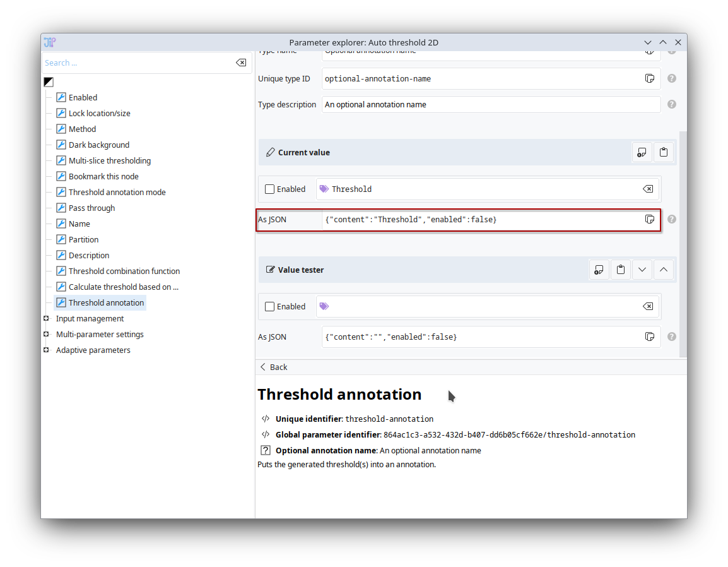The height and width of the screenshot is (567, 728).
Task: Click the wrench icon beside Pass through
Action: pos(61,208)
